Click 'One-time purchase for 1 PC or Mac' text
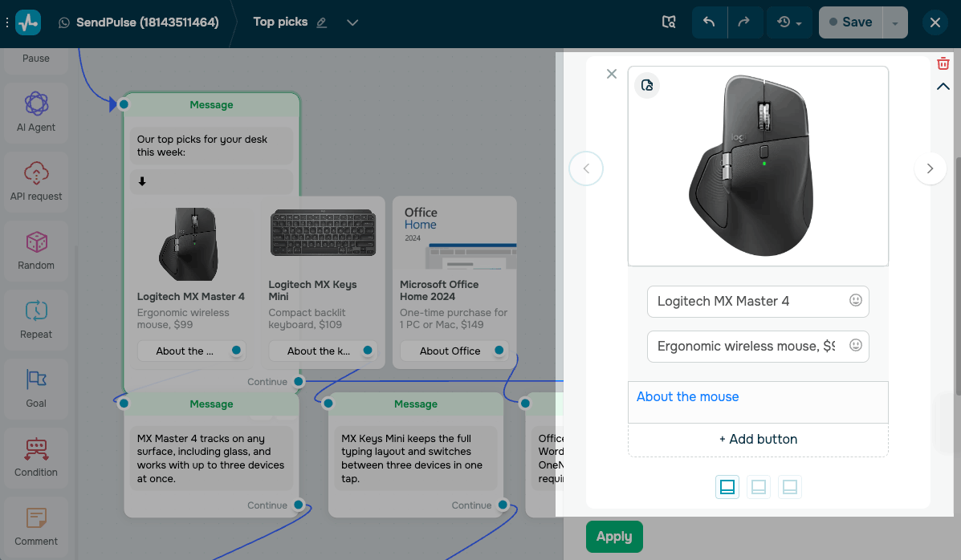 (x=454, y=319)
